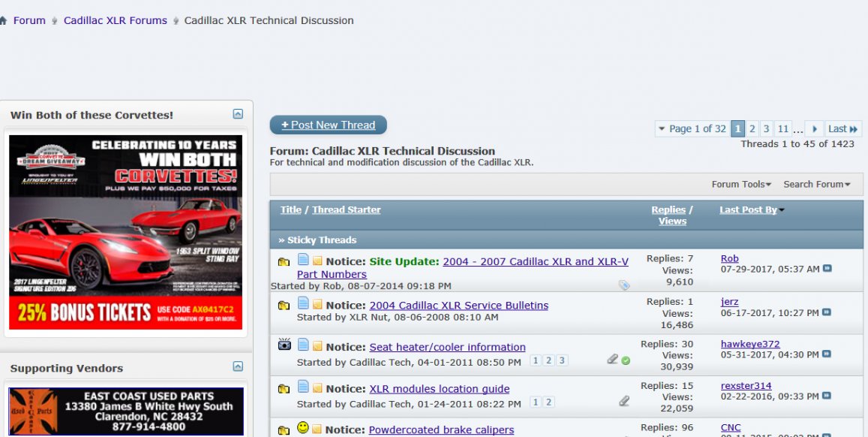Sort threads by Views
Image resolution: width=868 pixels, height=437 pixels.
[x=672, y=221]
